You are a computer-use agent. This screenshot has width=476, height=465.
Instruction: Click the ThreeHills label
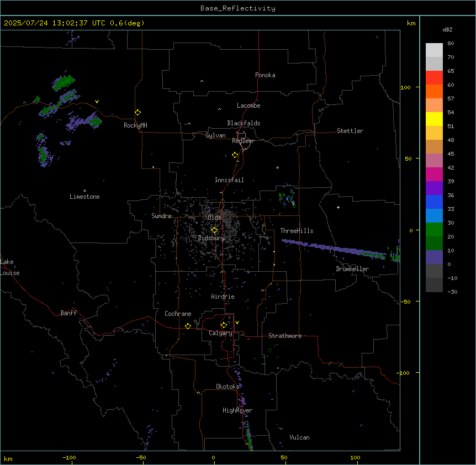297,231
